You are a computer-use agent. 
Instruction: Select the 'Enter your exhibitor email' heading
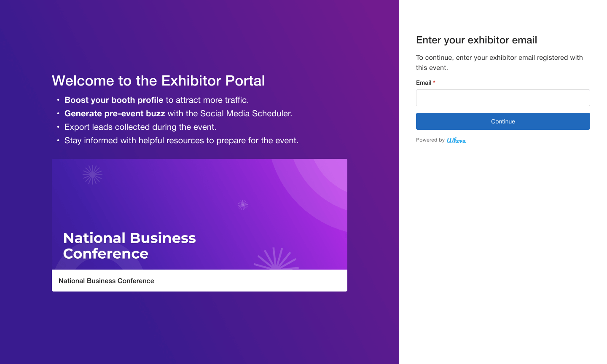476,40
